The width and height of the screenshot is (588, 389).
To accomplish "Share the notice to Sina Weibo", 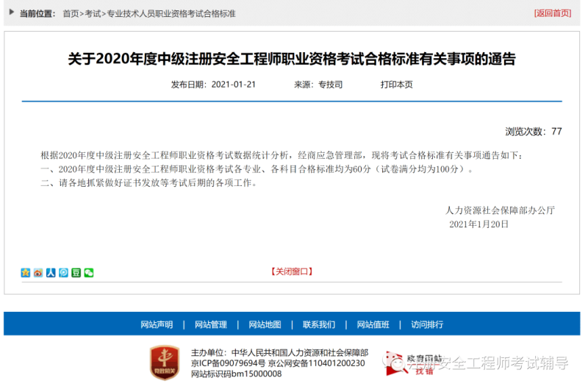I will (38, 273).
